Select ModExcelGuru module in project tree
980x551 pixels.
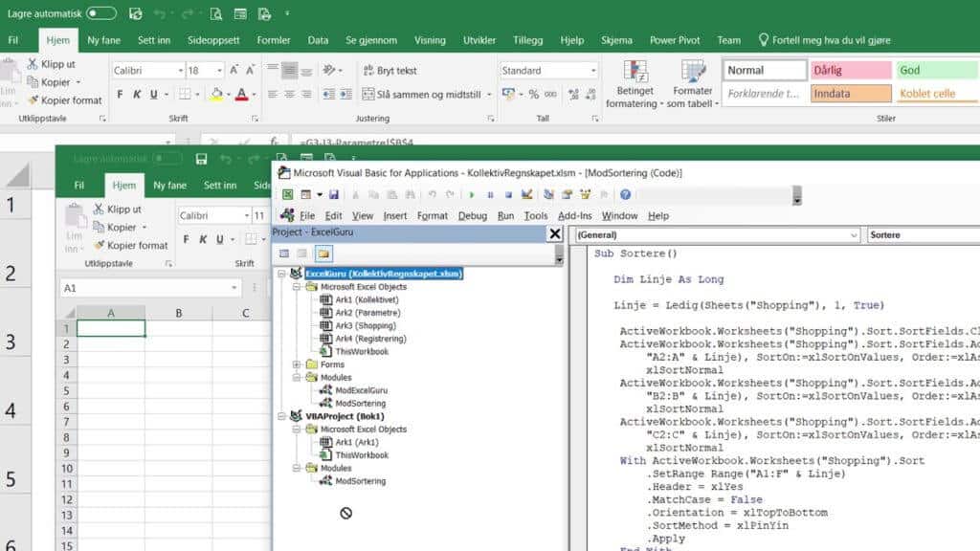click(361, 390)
